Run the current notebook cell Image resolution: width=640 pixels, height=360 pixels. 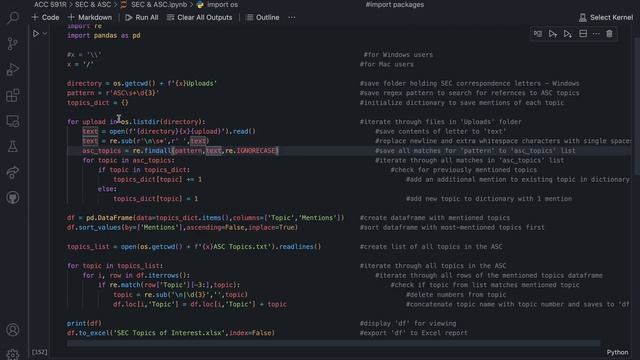pyautogui.click(x=36, y=34)
